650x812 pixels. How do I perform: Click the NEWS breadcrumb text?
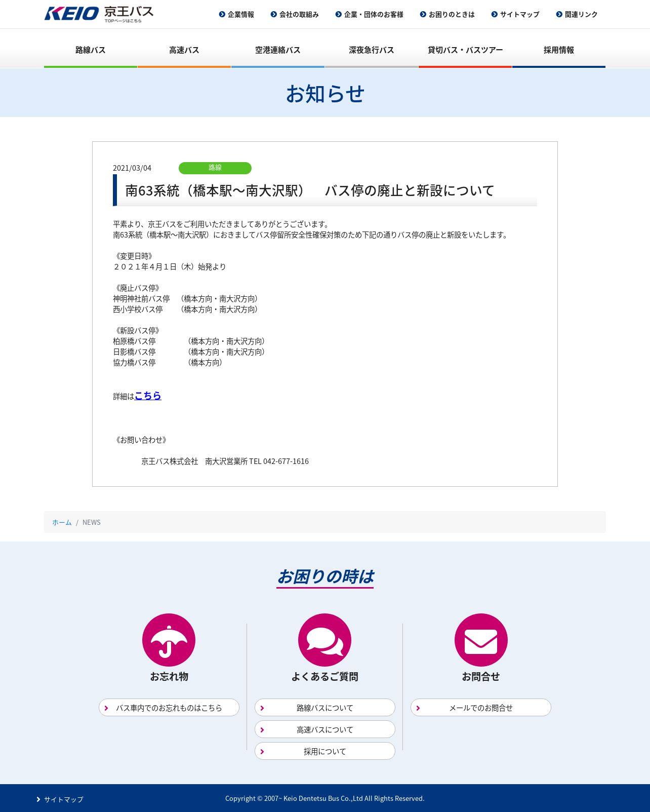click(92, 522)
